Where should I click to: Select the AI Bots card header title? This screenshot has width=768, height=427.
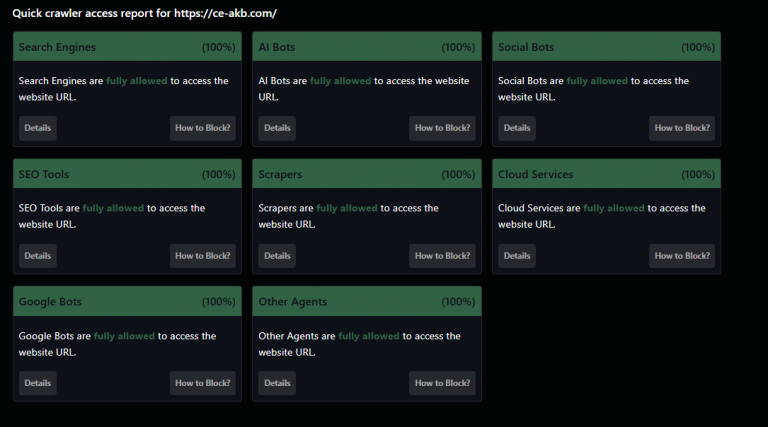[277, 47]
